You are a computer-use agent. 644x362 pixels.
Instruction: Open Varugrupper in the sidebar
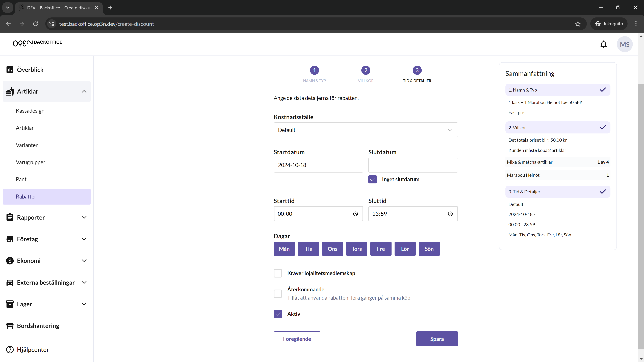31,162
